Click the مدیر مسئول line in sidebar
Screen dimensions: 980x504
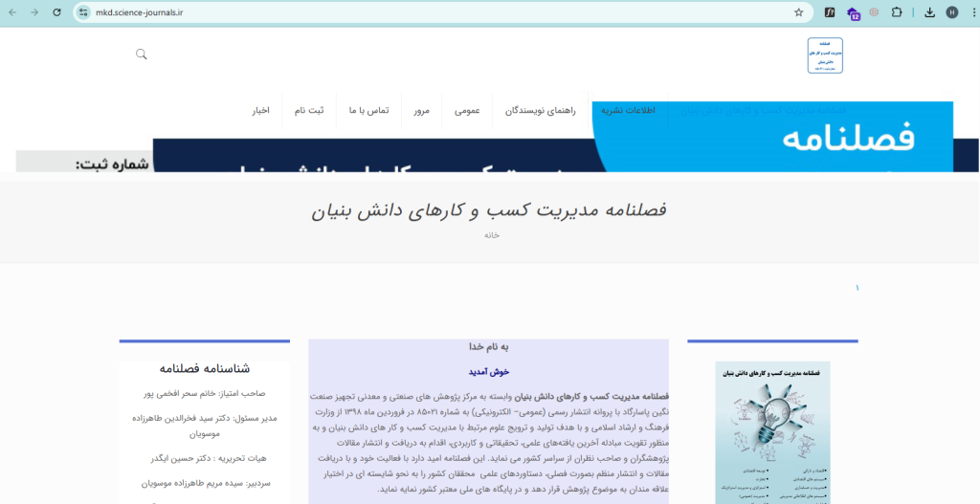pos(205,426)
